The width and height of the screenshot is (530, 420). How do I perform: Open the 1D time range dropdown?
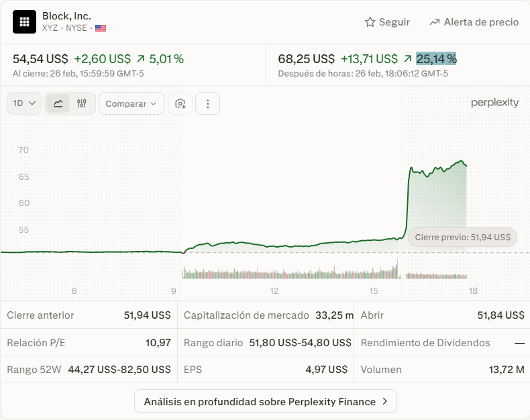pyautogui.click(x=24, y=103)
